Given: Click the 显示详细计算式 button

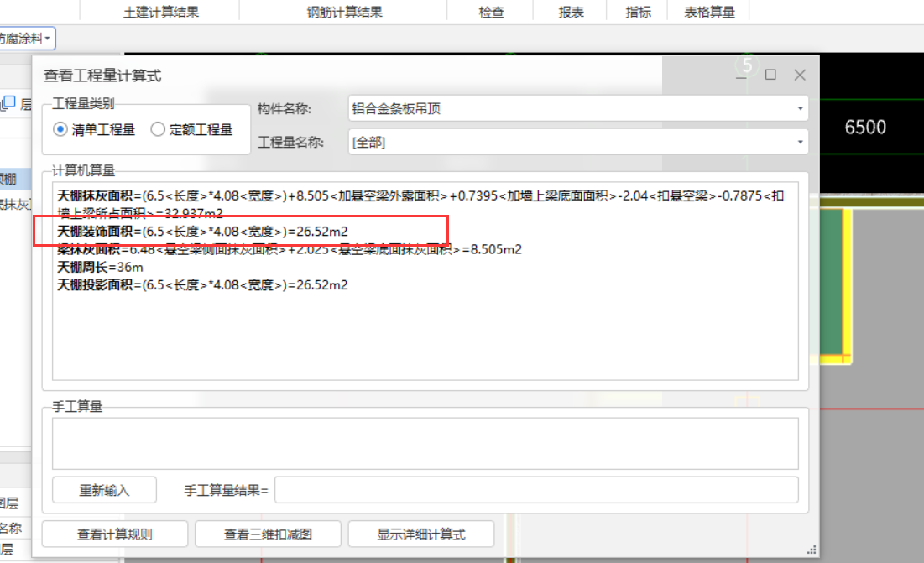Looking at the screenshot, I should [420, 534].
